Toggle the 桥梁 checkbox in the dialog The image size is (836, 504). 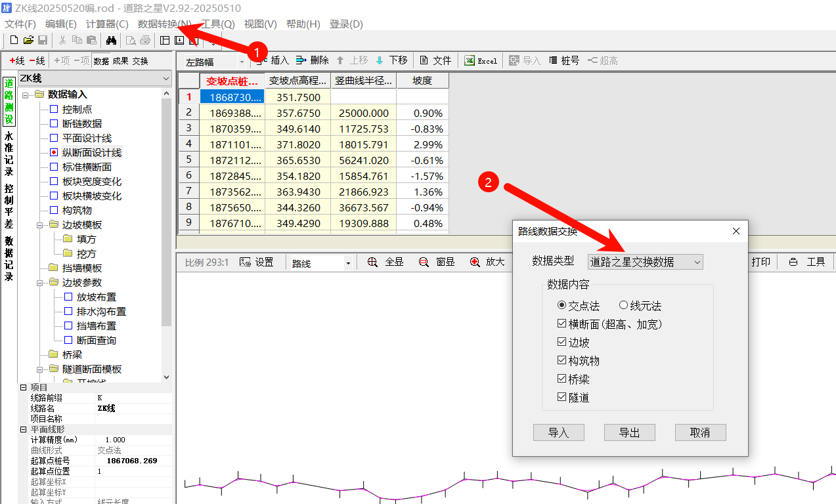(x=561, y=379)
